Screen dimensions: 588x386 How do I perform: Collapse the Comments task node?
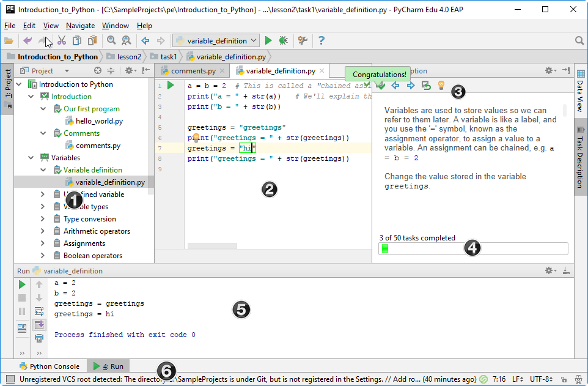pyautogui.click(x=43, y=133)
